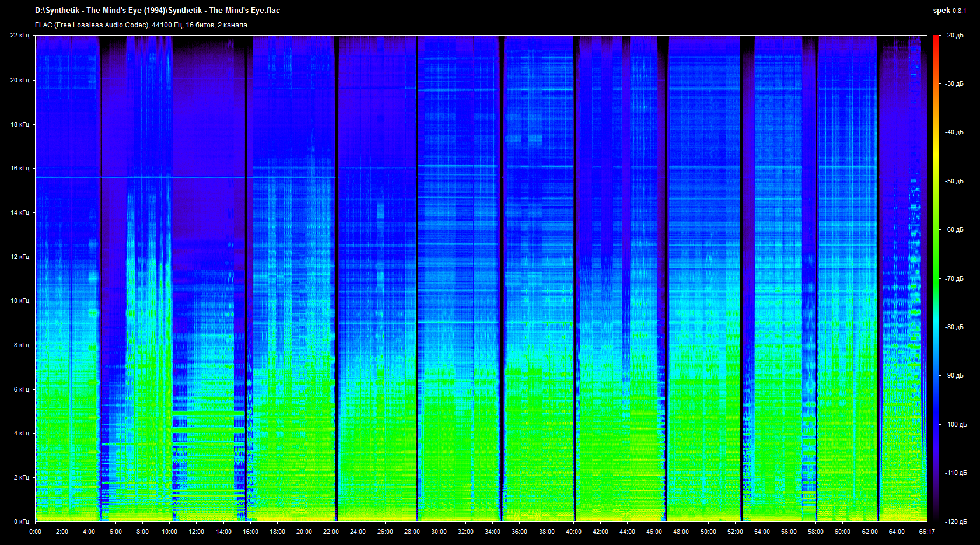980x545 pixels.
Task: Click the 10:00 time axis marker
Action: [169, 532]
